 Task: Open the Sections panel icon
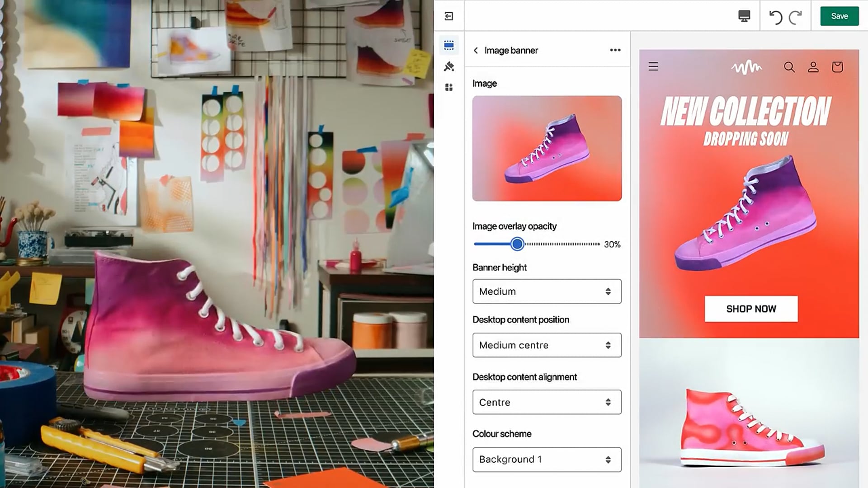(449, 45)
